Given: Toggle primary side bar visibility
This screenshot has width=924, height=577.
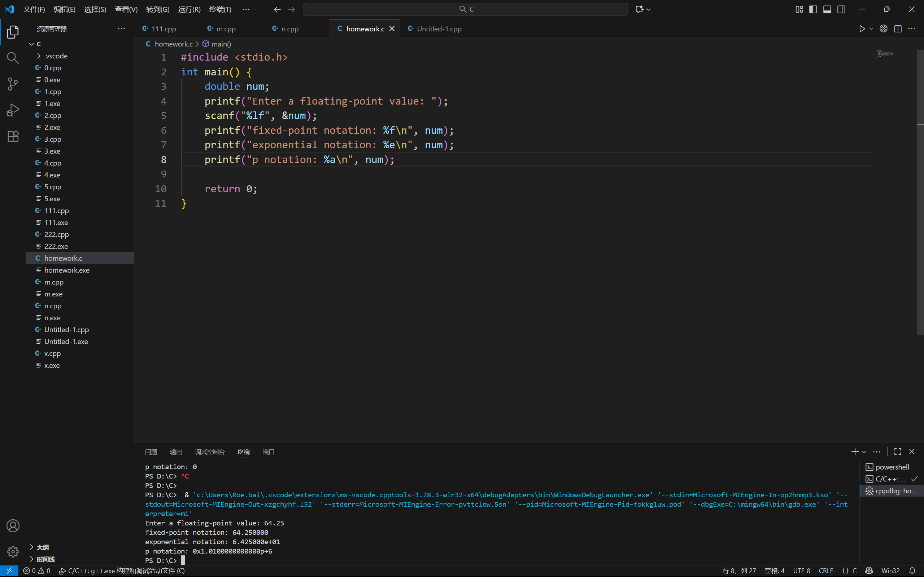Looking at the screenshot, I should [x=813, y=9].
